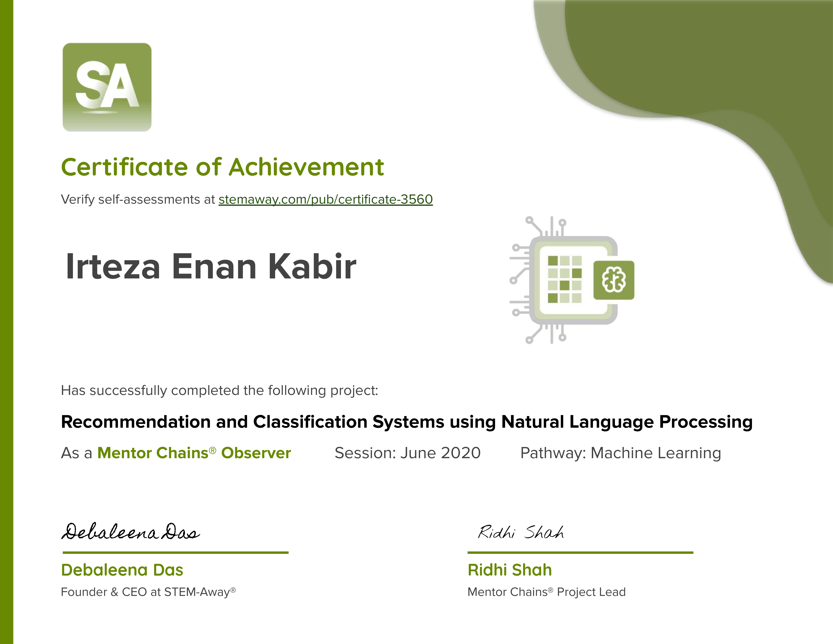Image resolution: width=833 pixels, height=644 pixels.
Task: Click the Founder & CEO at STEM-Away caption
Action: [x=148, y=592]
